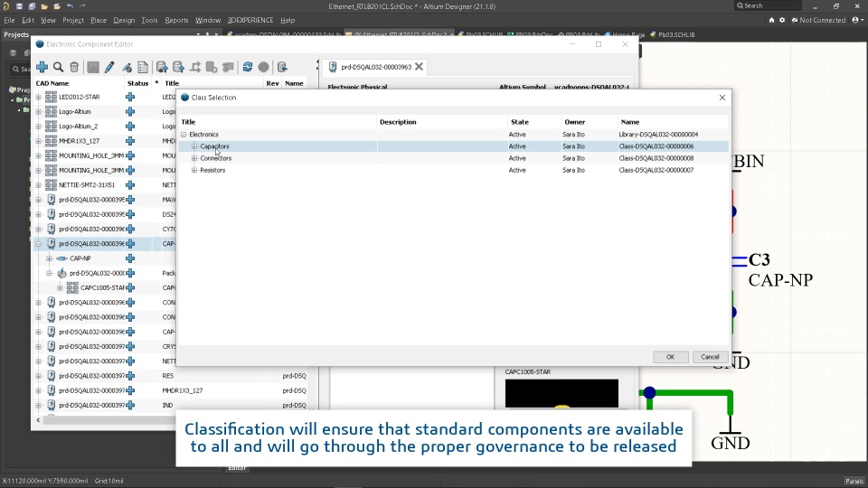
Task: Click the gray circle icon in editor toolbar
Action: coord(263,67)
